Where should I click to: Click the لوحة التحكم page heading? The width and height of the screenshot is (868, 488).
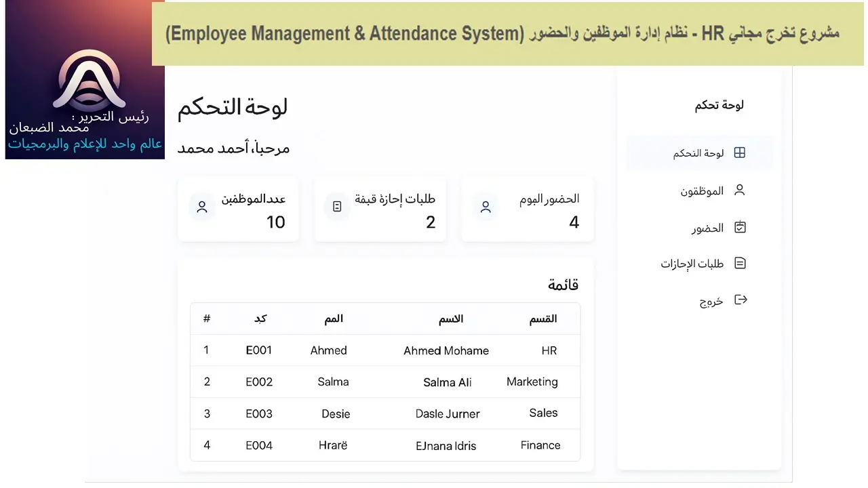click(x=233, y=107)
